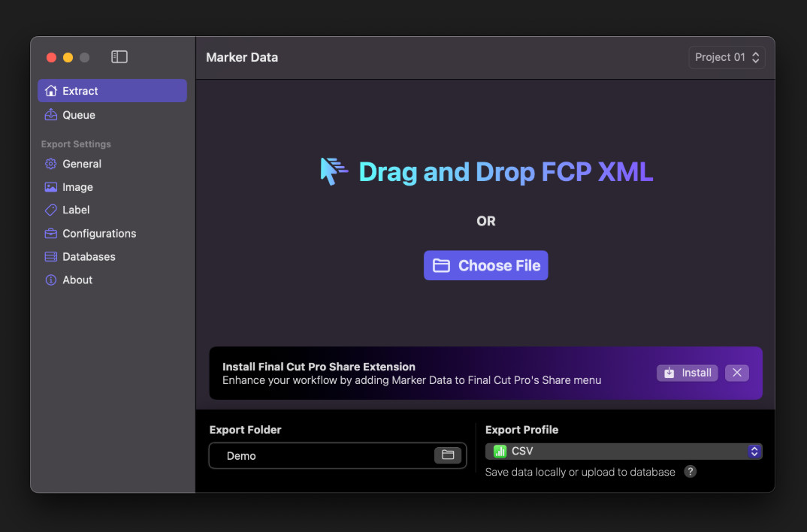Click the red close window button
This screenshot has height=532, width=807.
pos(51,57)
